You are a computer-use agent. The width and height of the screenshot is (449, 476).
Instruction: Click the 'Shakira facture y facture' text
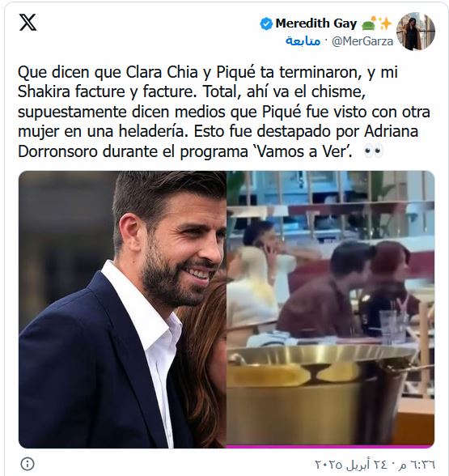pos(105,91)
